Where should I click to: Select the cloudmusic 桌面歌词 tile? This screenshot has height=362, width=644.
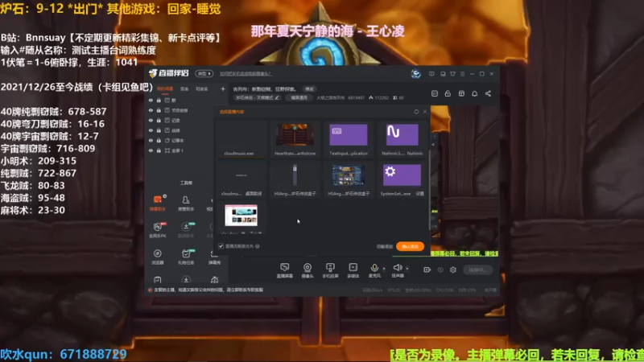(x=241, y=179)
